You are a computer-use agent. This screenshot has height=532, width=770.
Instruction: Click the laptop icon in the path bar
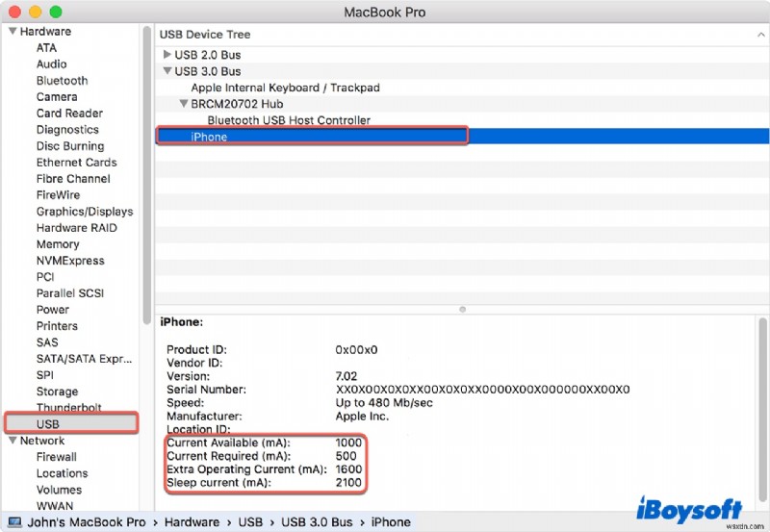coord(14,522)
